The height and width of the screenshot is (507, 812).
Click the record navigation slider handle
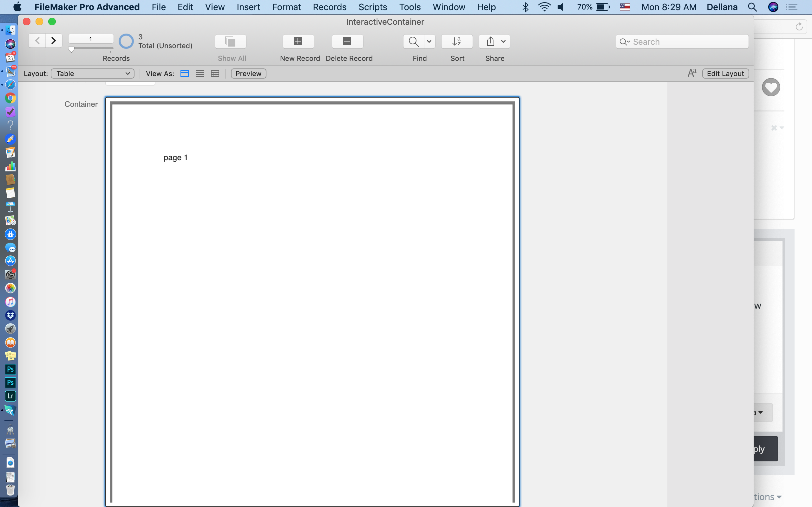tap(71, 50)
